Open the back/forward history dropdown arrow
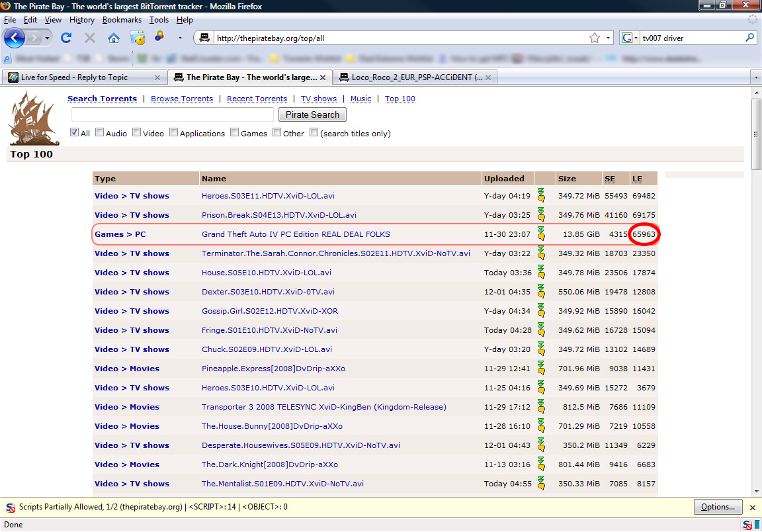This screenshot has width=762, height=532. (x=47, y=38)
